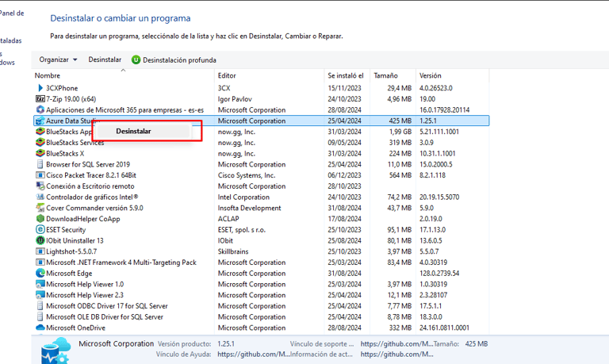Click the Microsoft Help Viewer 2.3 icon

click(x=40, y=295)
